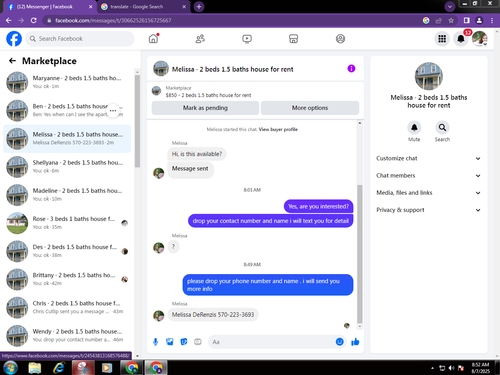The width and height of the screenshot is (500, 375).
Task: Open the View buyer profile link
Action: coord(278,129)
